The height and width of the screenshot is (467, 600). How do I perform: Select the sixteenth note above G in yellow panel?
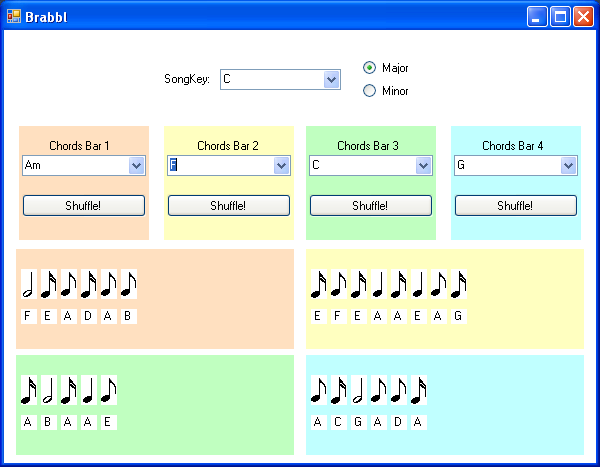point(458,284)
